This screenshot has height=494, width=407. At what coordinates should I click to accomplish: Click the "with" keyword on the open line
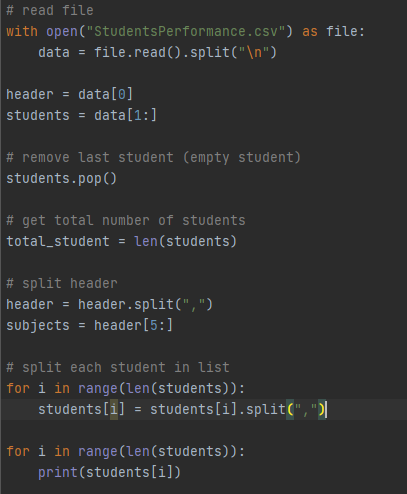[22, 32]
